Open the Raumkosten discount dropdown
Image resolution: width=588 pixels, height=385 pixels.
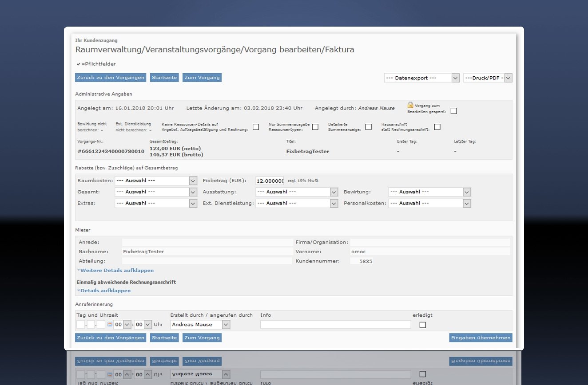(155, 181)
